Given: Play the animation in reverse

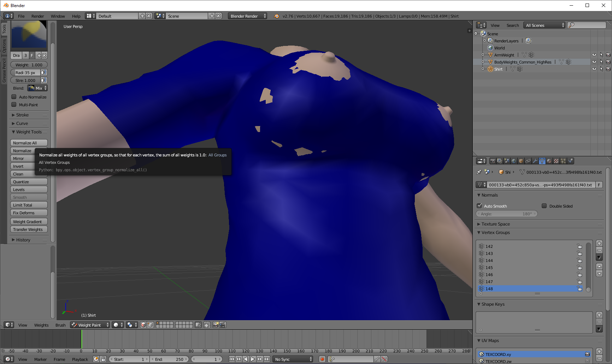Looking at the screenshot, I should (246, 359).
